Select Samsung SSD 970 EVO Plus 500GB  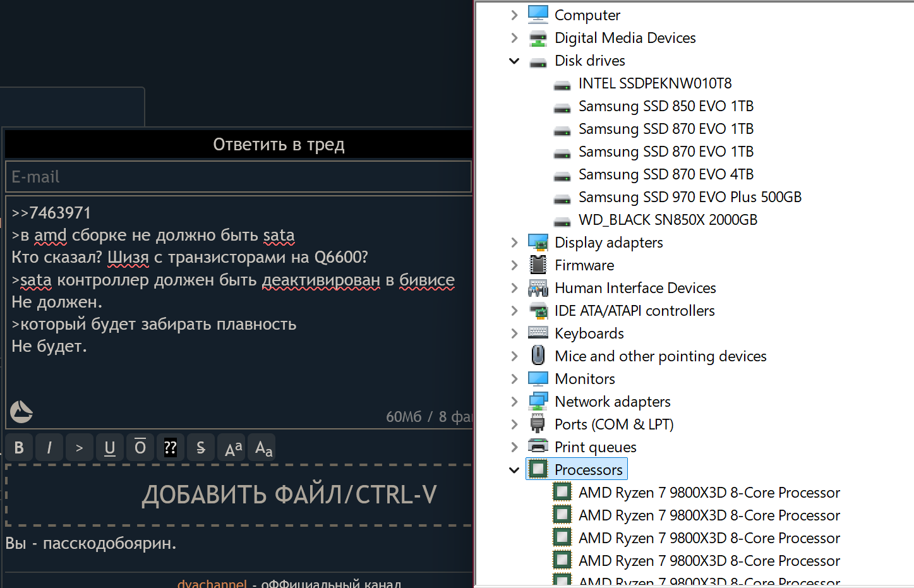click(690, 197)
